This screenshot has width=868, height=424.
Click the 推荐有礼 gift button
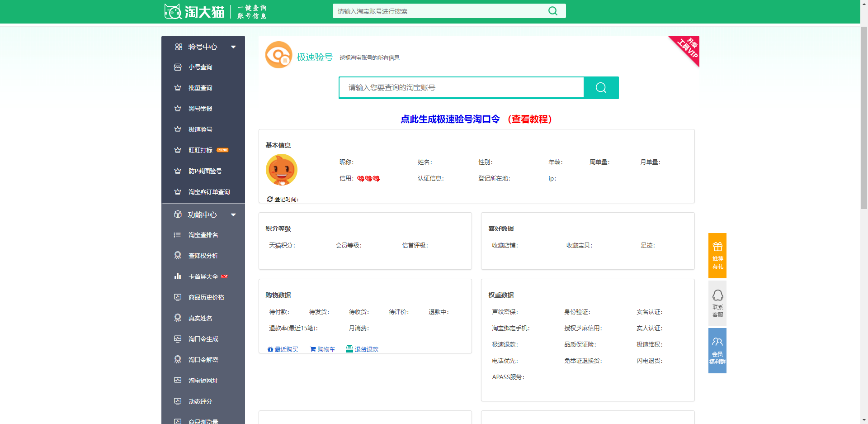(x=717, y=256)
